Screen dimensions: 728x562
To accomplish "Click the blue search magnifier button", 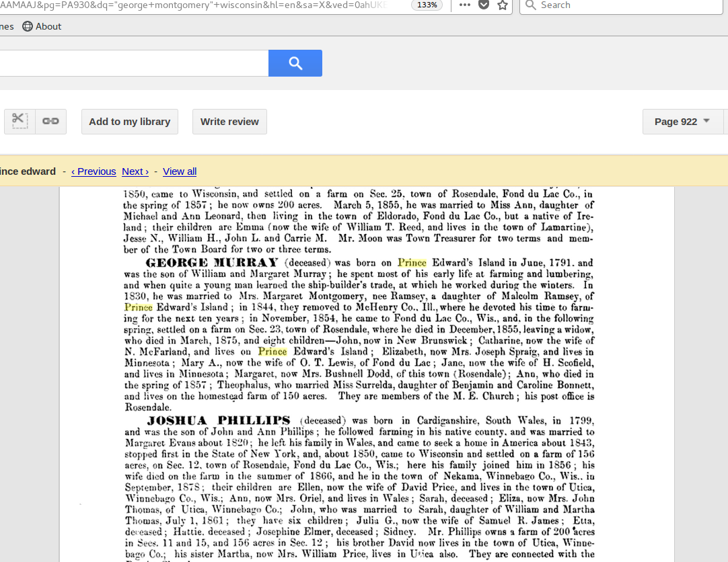I will coord(295,63).
